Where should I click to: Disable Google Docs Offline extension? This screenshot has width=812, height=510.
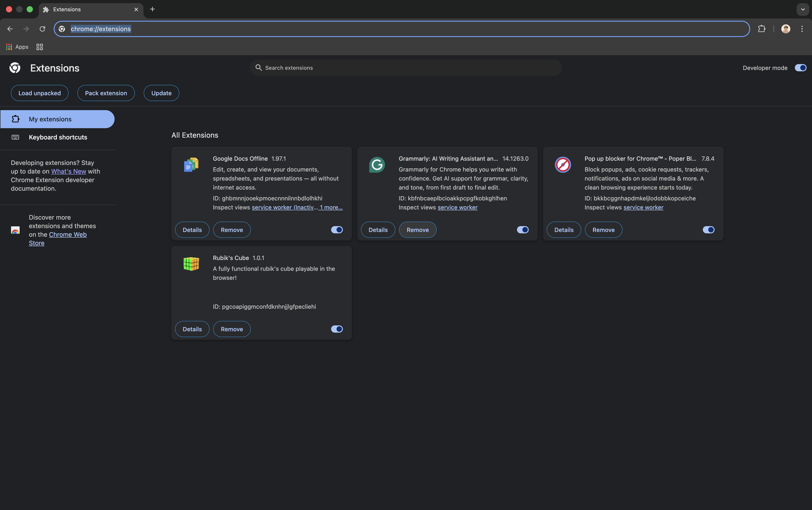[x=337, y=230]
